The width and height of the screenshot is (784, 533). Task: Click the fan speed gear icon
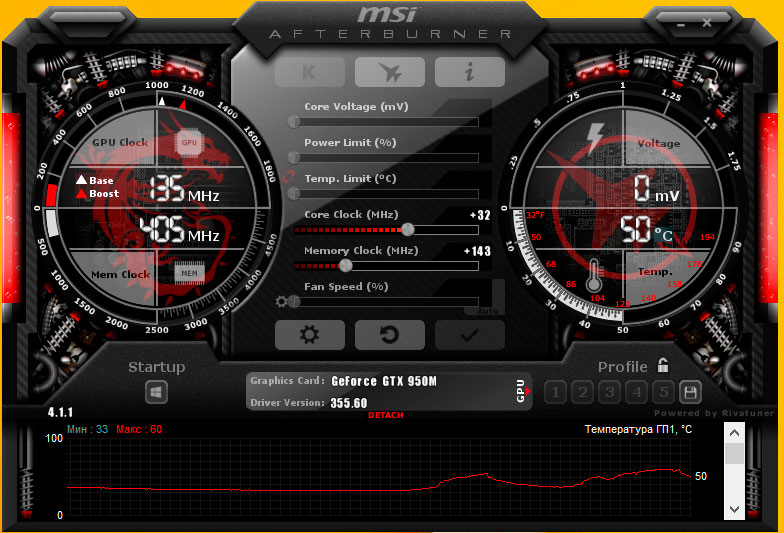coord(281,302)
